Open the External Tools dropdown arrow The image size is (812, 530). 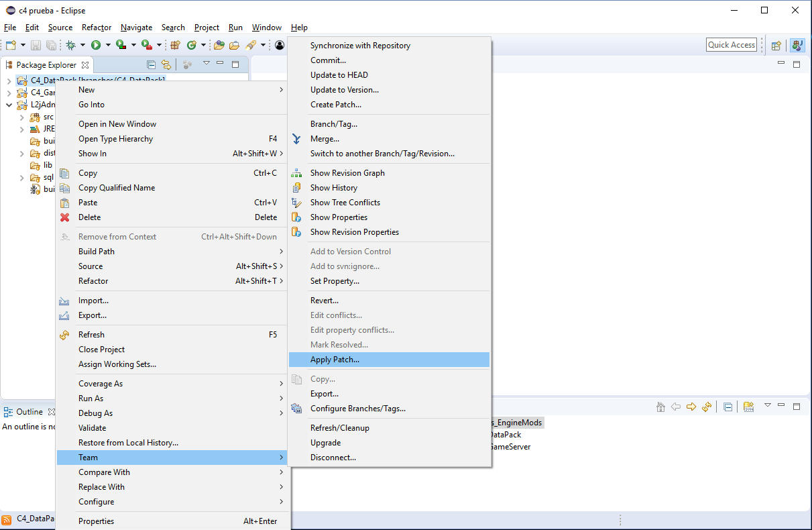(x=159, y=45)
